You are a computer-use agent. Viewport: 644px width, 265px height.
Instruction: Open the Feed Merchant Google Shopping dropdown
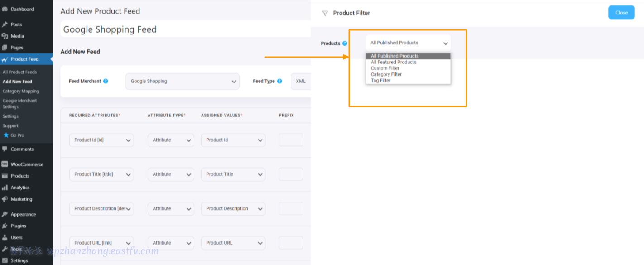[183, 82]
